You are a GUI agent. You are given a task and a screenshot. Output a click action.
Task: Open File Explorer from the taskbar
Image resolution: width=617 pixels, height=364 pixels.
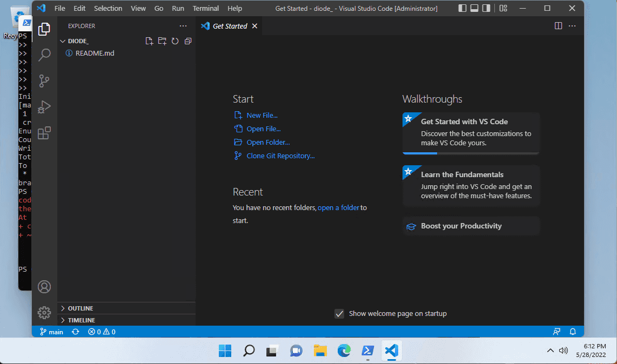point(320,350)
